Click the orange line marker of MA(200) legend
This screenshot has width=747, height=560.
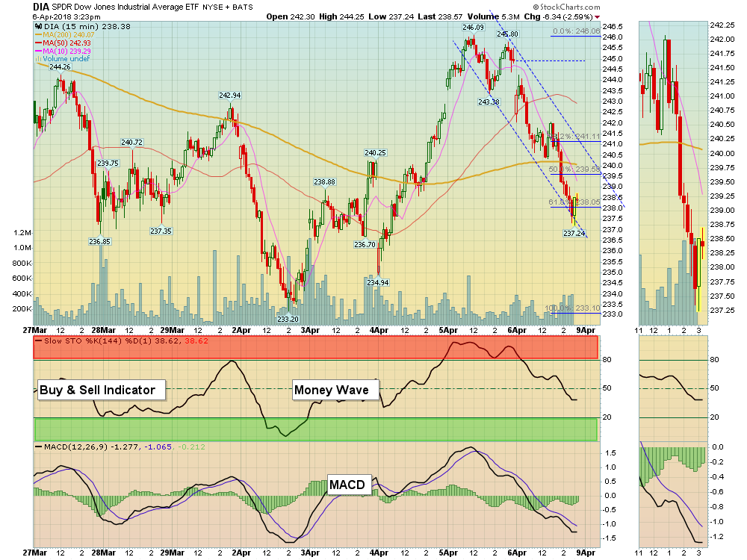pyautogui.click(x=39, y=35)
